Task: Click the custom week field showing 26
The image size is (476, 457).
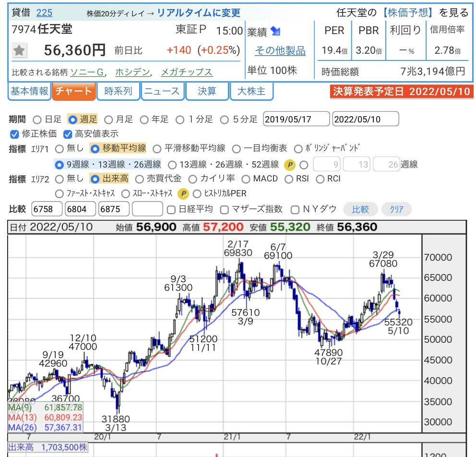Action: [x=386, y=164]
